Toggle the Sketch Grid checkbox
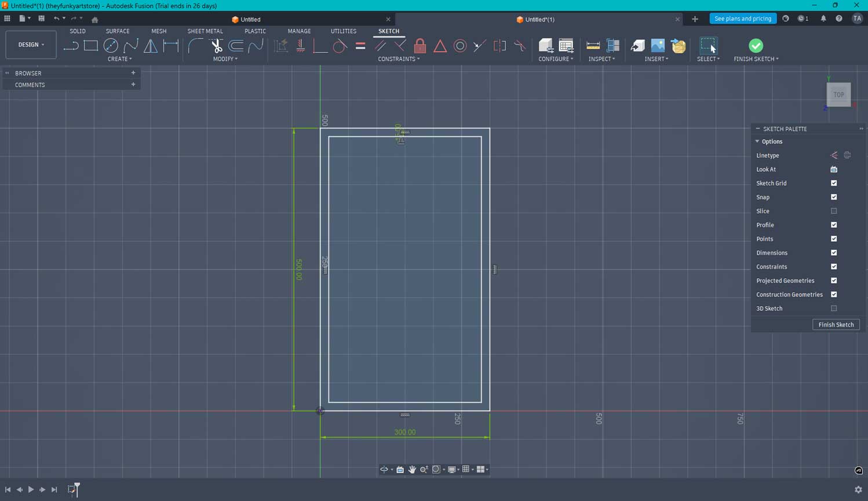The height and width of the screenshot is (501, 868). click(834, 183)
